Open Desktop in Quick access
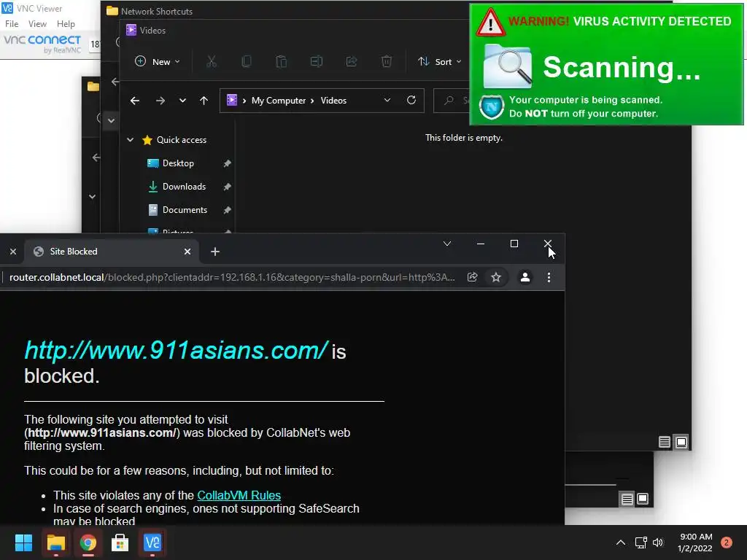 (178, 163)
